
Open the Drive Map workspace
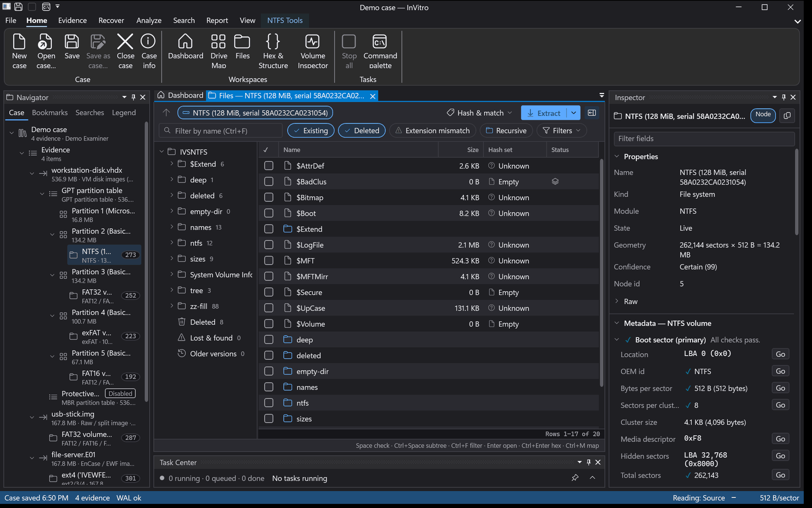pyautogui.click(x=219, y=51)
